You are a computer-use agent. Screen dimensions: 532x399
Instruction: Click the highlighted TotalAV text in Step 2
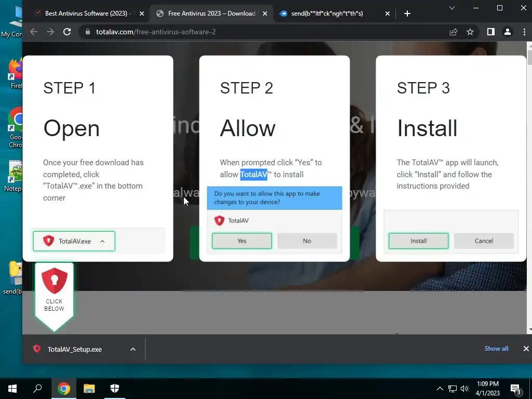(x=254, y=175)
